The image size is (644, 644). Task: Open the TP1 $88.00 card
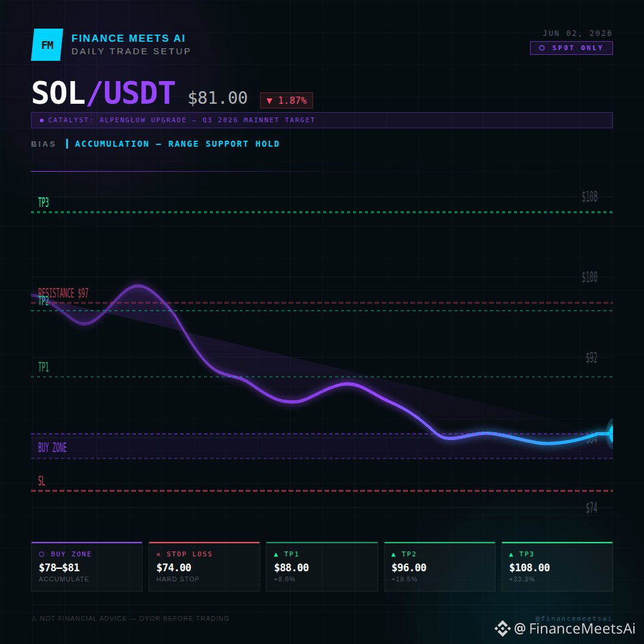tap(322, 566)
